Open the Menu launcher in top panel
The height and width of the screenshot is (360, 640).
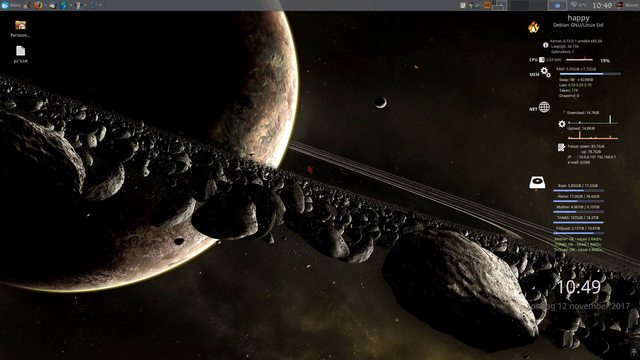[x=11, y=5]
